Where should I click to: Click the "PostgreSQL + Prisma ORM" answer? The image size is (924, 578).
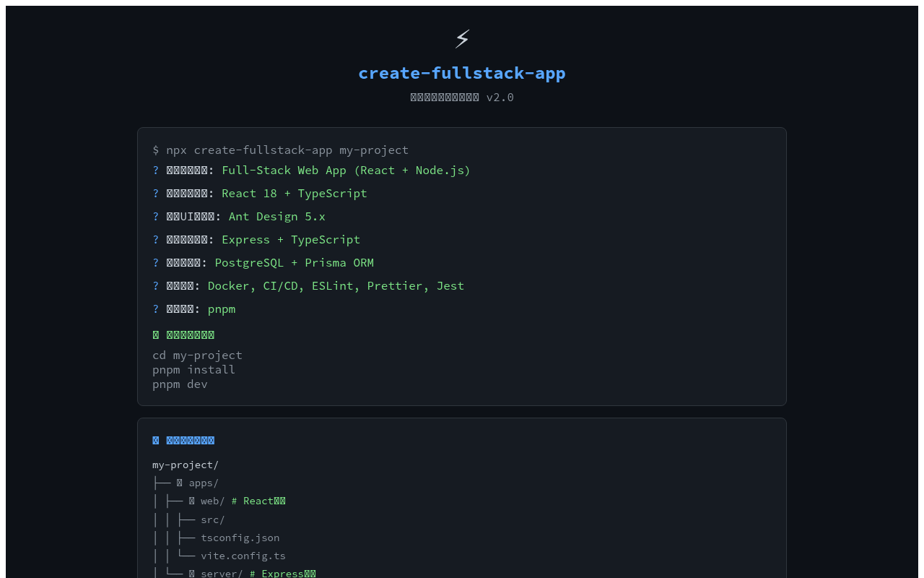click(x=295, y=263)
